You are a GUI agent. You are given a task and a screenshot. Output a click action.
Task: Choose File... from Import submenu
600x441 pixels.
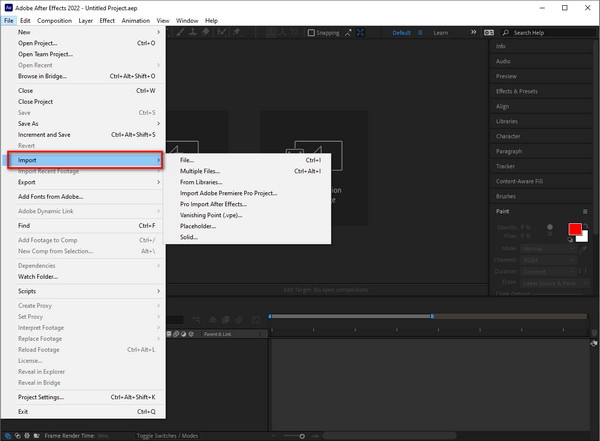[248, 160]
